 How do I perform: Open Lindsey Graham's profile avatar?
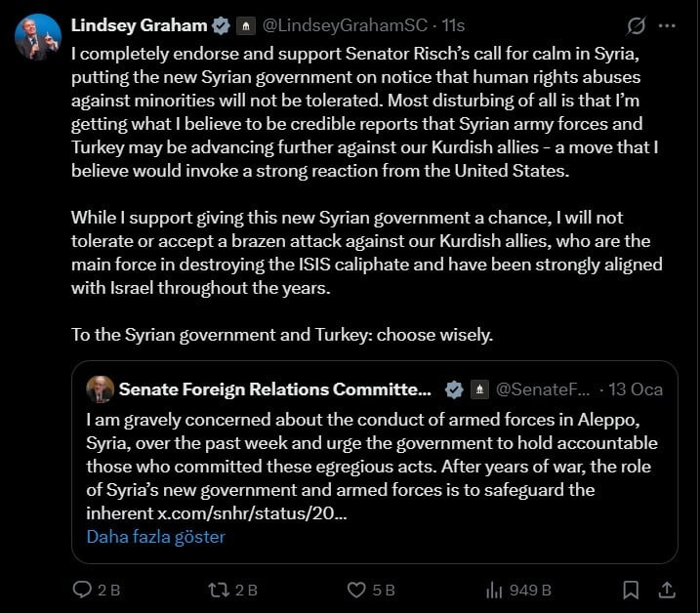point(38,37)
